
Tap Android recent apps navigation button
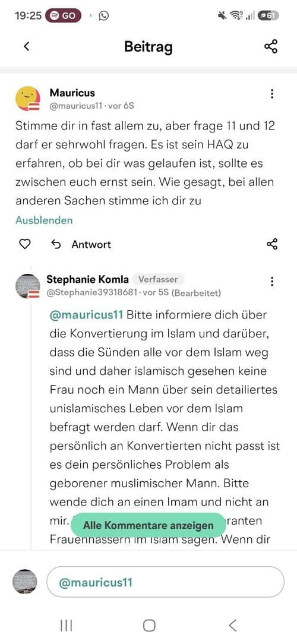(66, 626)
